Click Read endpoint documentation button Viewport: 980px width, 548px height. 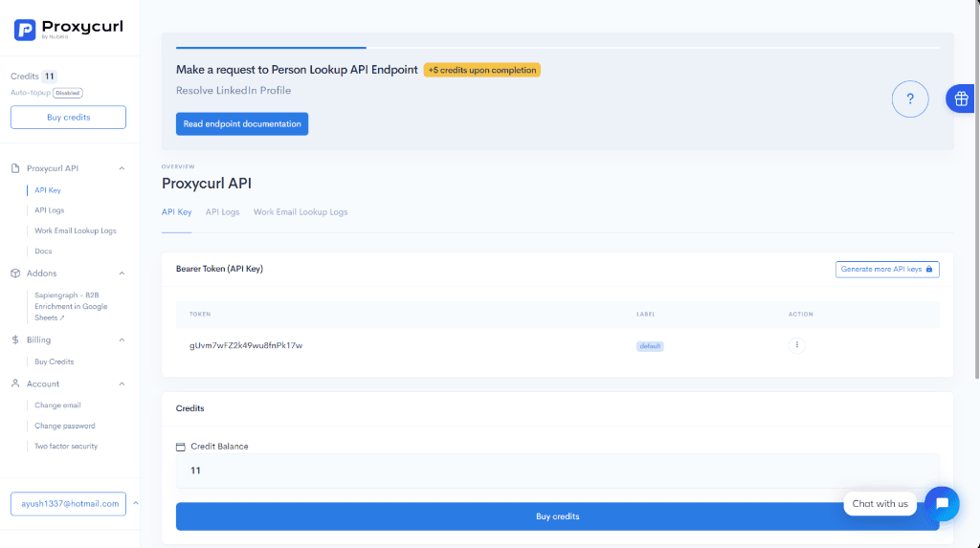tap(242, 124)
